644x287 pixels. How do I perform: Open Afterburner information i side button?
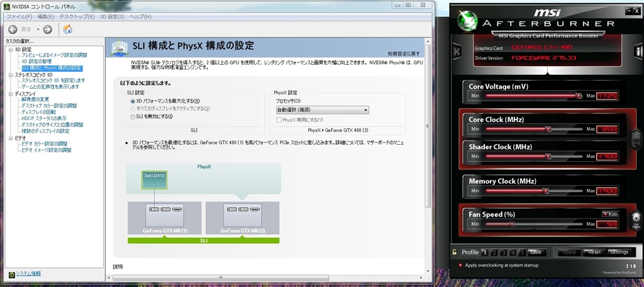pos(638,52)
